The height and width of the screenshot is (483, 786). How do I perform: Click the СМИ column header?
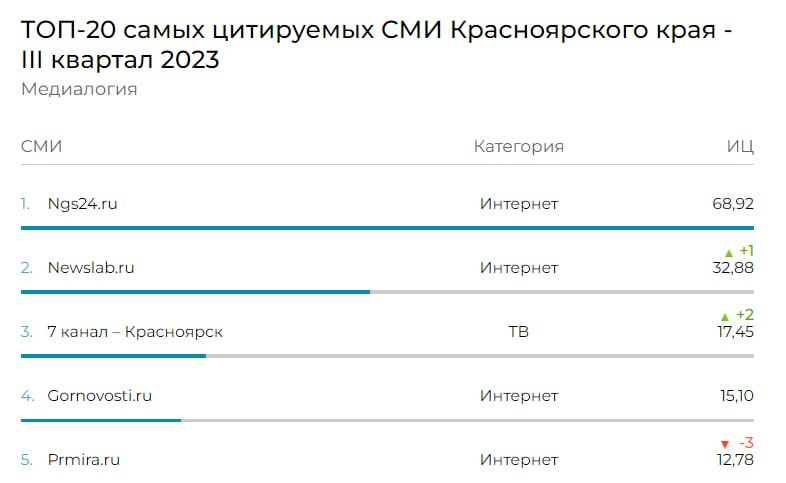pos(42,146)
